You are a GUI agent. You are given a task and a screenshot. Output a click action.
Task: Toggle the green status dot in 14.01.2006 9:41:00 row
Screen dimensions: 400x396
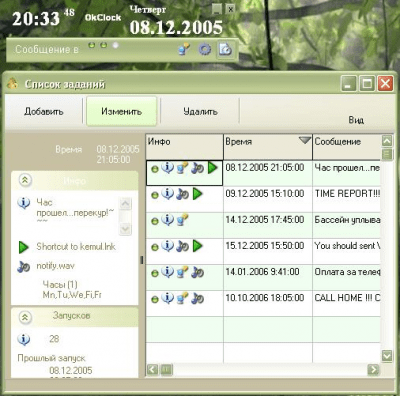pyautogui.click(x=155, y=274)
